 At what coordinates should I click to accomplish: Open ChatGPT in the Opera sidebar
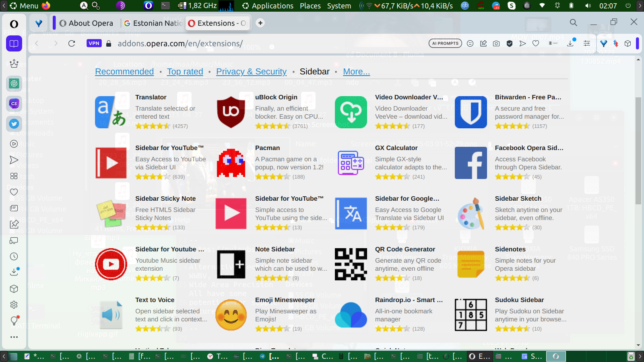pyautogui.click(x=14, y=83)
